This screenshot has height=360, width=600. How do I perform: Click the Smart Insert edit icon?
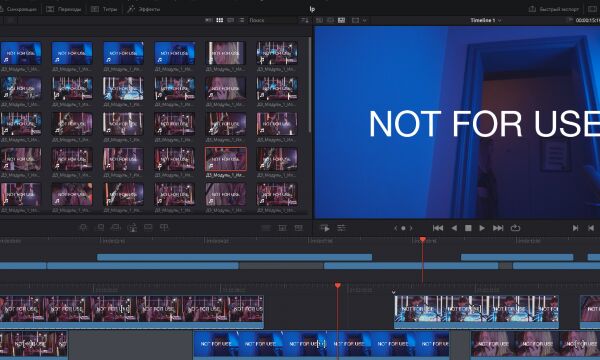pyautogui.click(x=83, y=228)
